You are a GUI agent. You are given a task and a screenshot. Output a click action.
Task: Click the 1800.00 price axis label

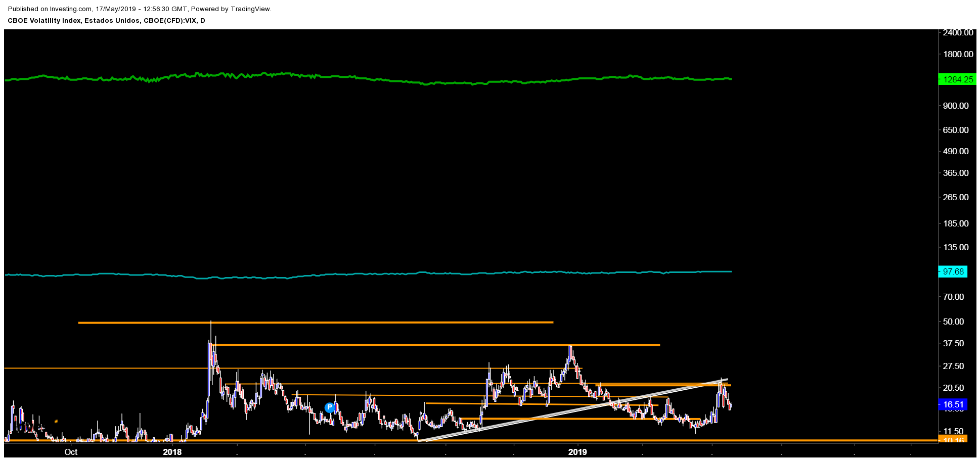[x=958, y=54]
